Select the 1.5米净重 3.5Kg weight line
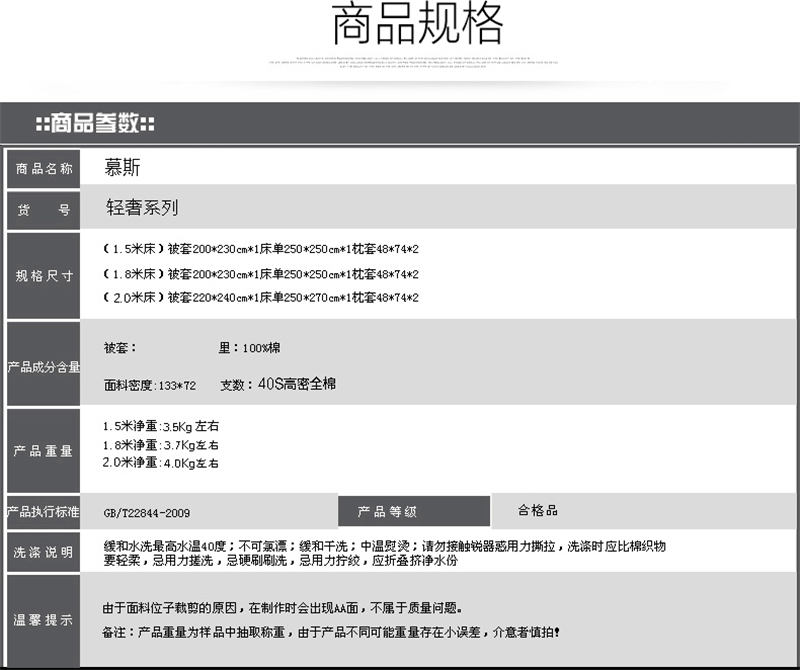The image size is (800, 670). [x=161, y=427]
